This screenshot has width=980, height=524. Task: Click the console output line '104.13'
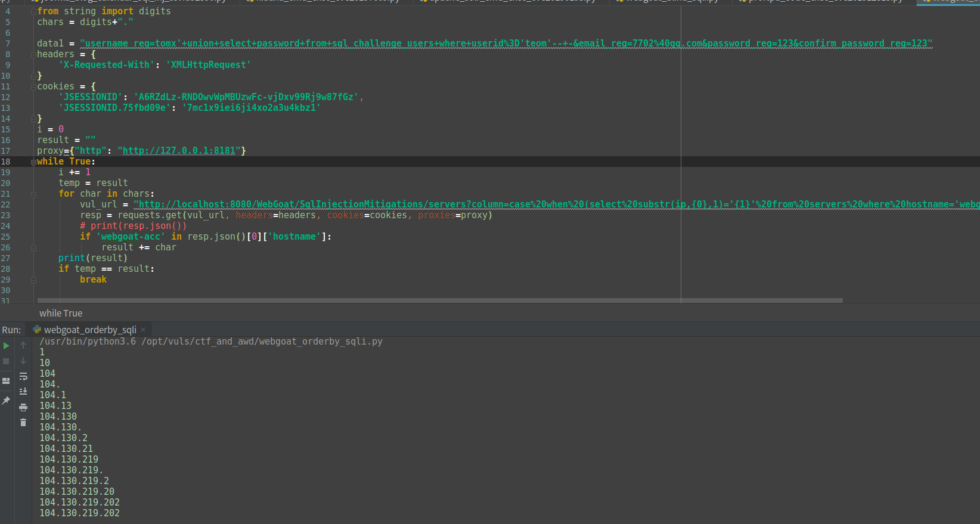(55, 406)
